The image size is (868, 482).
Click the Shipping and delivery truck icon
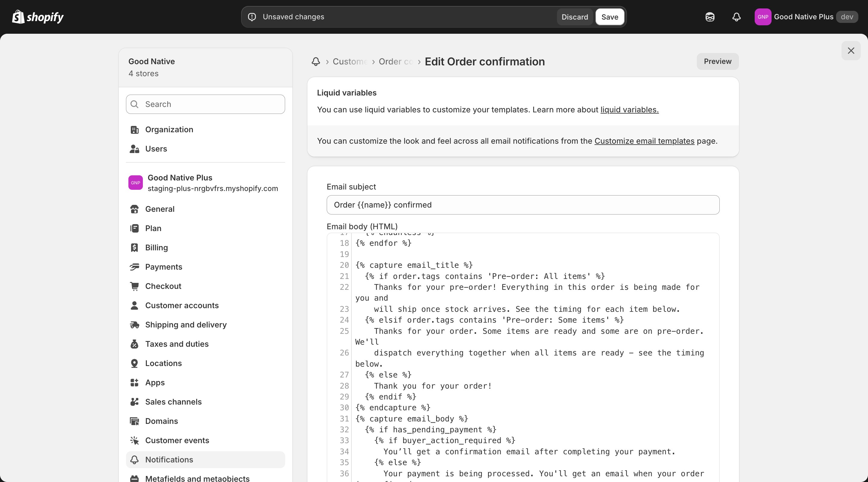click(134, 325)
